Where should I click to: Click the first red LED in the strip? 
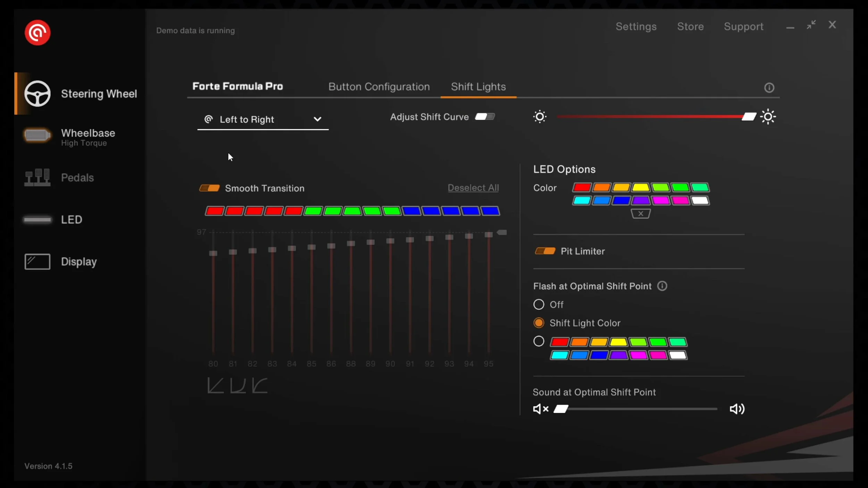coord(214,211)
